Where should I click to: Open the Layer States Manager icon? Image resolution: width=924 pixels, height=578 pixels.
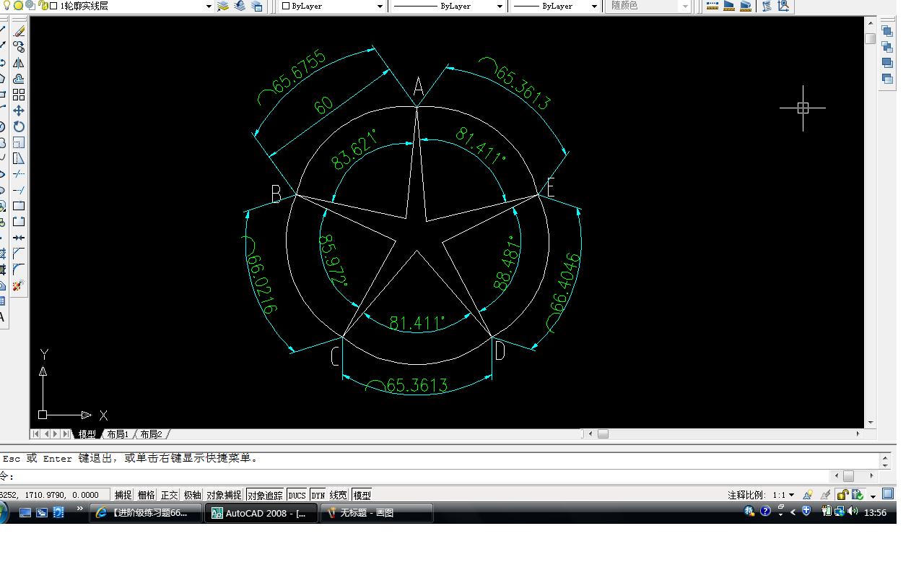pyautogui.click(x=258, y=6)
